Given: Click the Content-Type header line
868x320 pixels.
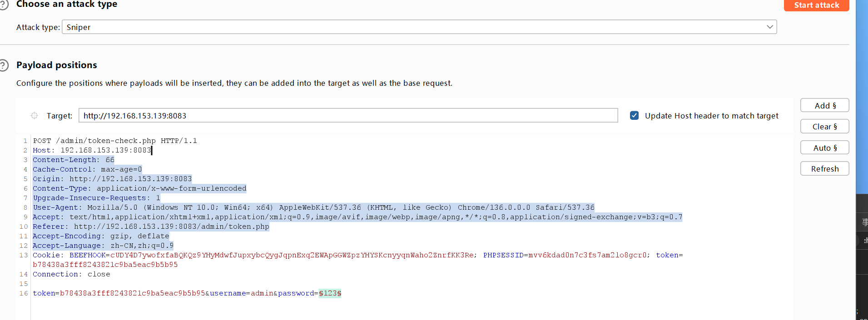Looking at the screenshot, I should 139,188.
